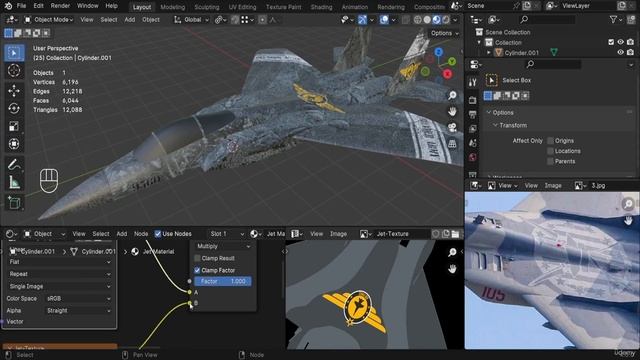640x360 pixels.
Task: Select the Scale tool
Action: [14, 127]
